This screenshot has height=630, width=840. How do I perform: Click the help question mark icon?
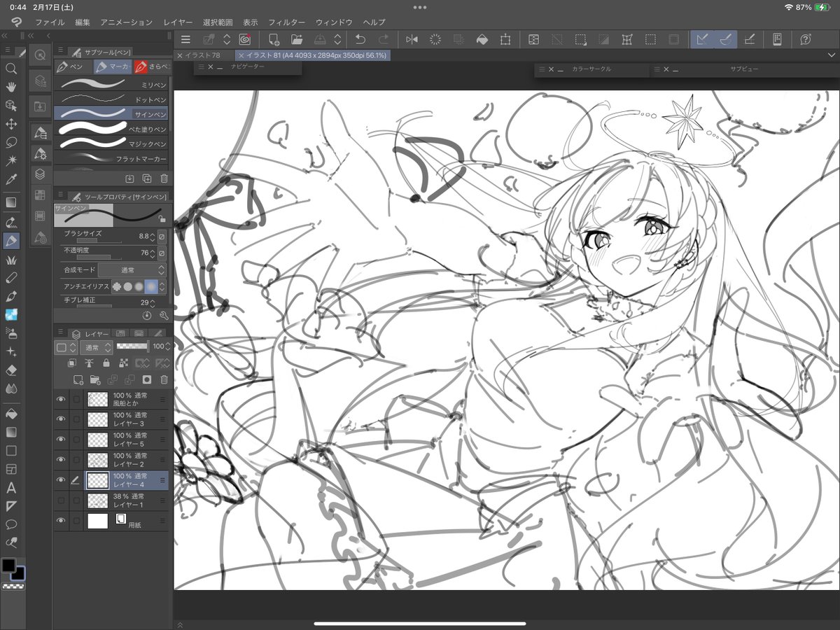point(806,40)
